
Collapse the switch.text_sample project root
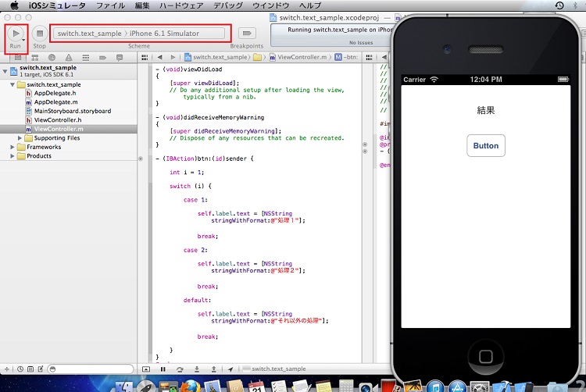[x=5, y=71]
